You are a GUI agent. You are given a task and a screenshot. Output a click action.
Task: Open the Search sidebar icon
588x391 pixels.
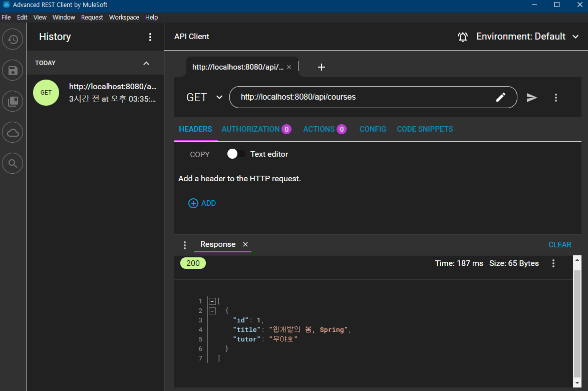[x=13, y=163]
